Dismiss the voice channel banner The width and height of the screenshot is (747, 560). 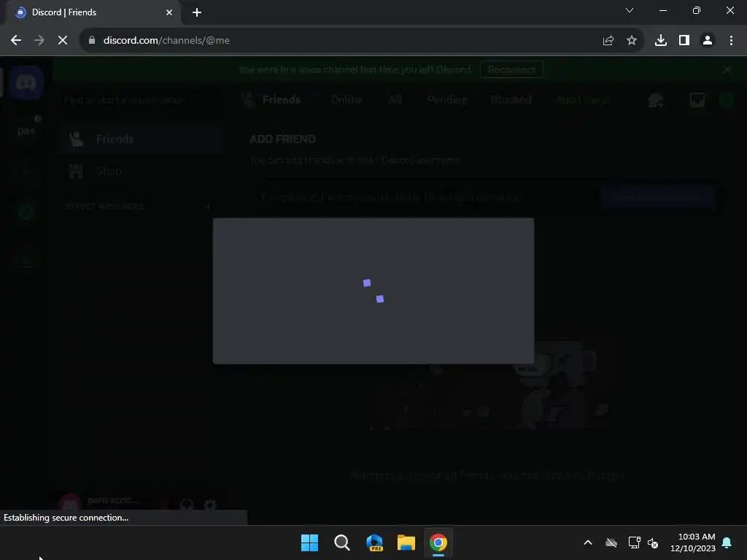coord(727,69)
